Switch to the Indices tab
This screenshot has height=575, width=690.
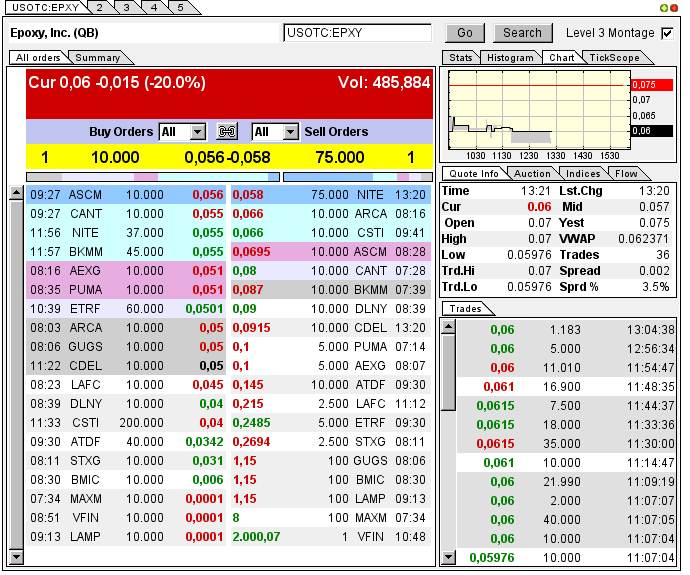coord(583,174)
